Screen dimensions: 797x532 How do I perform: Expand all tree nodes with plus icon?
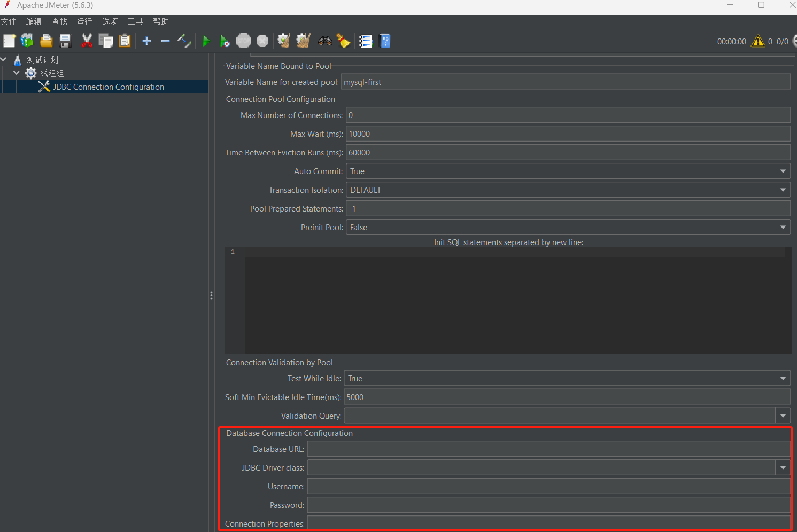[x=146, y=41]
